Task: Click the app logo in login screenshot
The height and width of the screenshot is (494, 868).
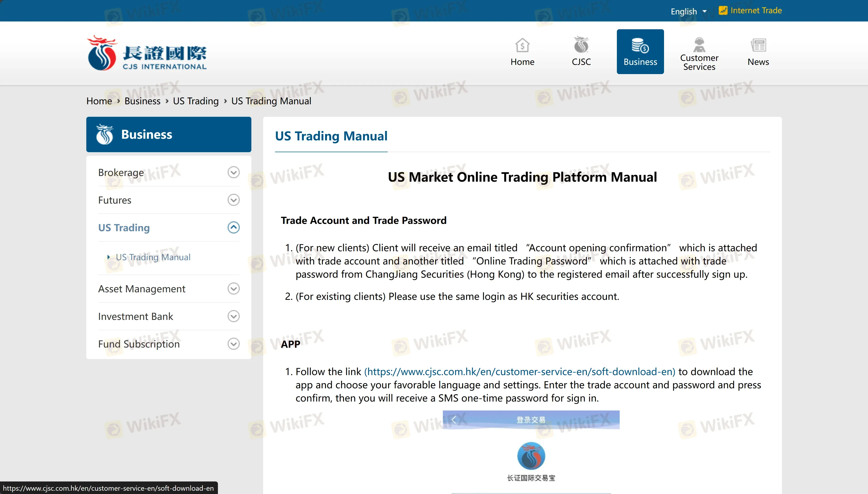Action: [531, 456]
